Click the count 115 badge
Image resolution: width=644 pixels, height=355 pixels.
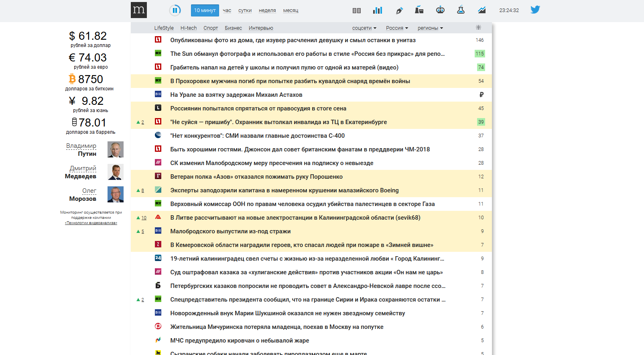click(x=480, y=54)
